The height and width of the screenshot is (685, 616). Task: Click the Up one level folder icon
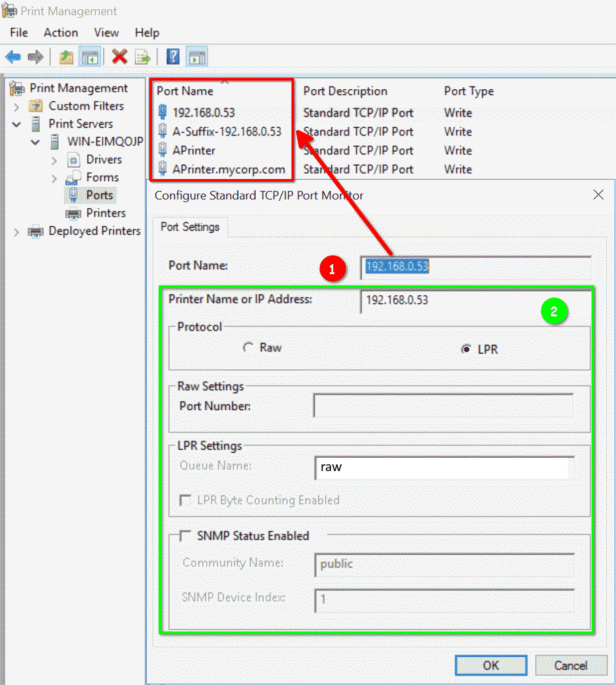click(x=66, y=57)
